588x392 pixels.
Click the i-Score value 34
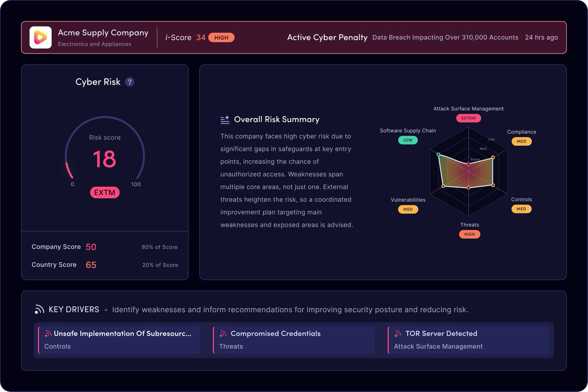[201, 37]
